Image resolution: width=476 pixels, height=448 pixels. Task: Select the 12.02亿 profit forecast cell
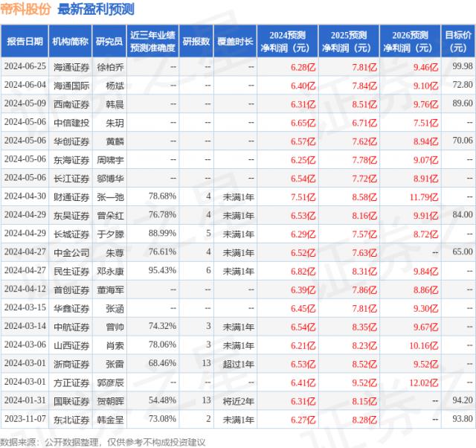tap(415, 383)
